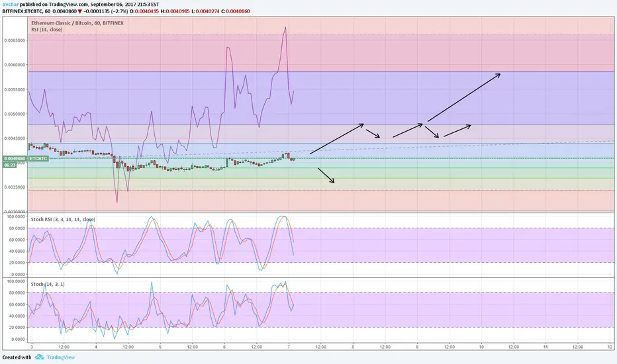Click the 0.0055000 price axis label
The width and height of the screenshot is (617, 364).
tap(15, 89)
